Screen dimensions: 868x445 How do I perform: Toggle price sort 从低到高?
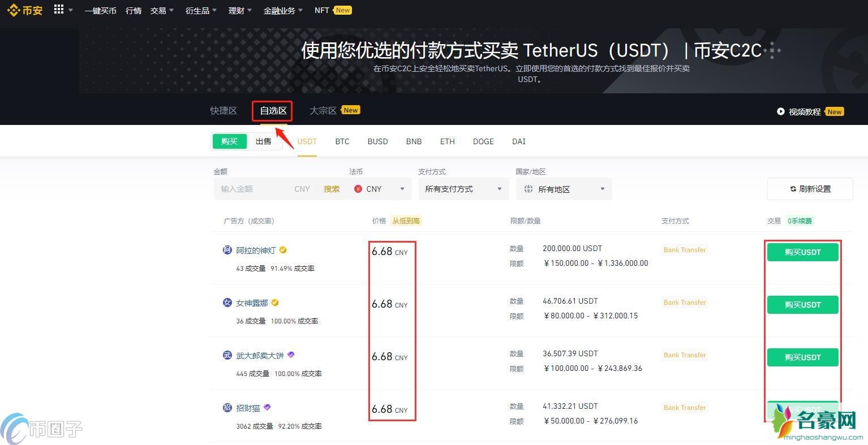point(406,221)
